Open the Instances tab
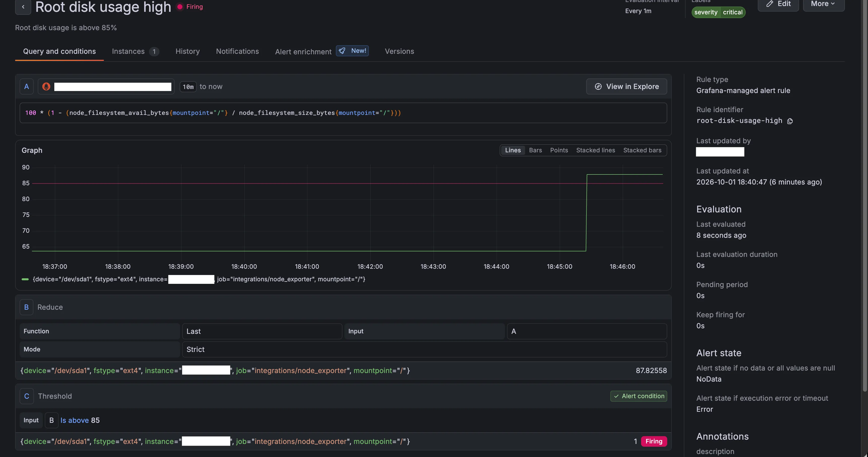 pyautogui.click(x=135, y=51)
